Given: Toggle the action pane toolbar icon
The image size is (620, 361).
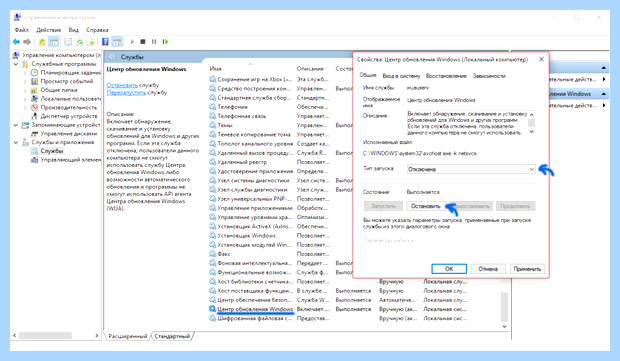Looking at the screenshot, I should (117, 42).
